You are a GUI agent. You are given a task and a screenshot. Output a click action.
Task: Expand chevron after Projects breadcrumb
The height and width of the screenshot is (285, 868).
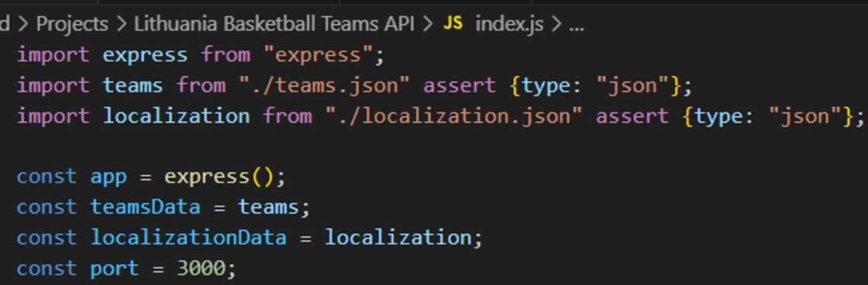[122, 24]
